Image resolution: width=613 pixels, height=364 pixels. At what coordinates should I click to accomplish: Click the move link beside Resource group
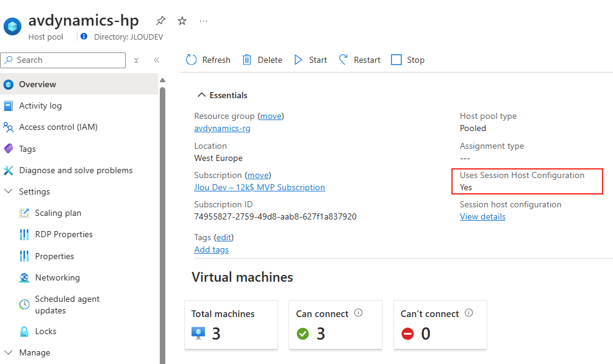[271, 116]
